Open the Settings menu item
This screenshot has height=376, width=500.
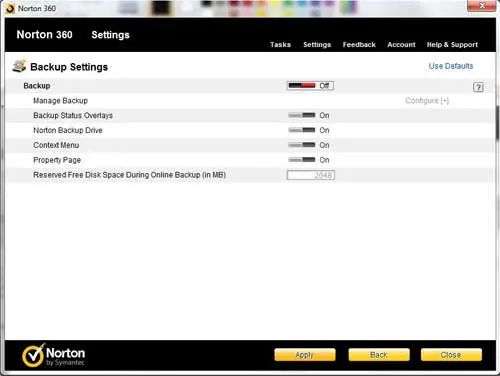pyautogui.click(x=317, y=45)
